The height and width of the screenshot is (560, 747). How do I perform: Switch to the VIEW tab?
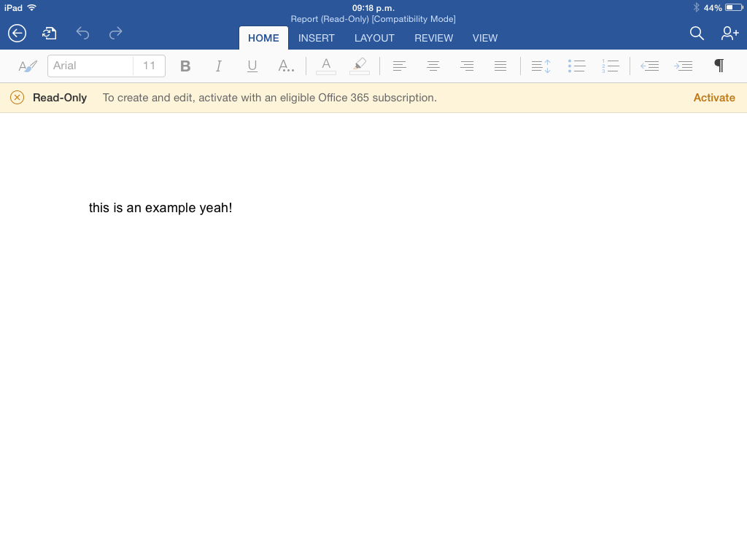(x=485, y=38)
